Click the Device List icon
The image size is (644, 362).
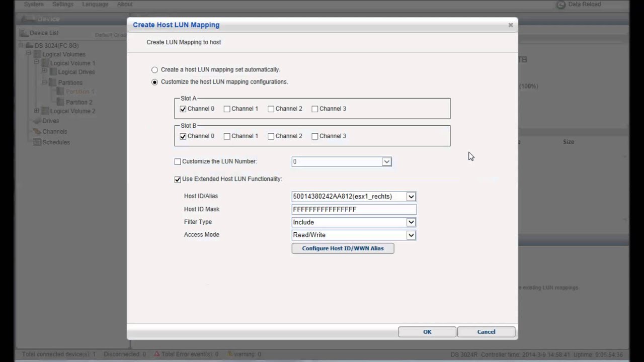pos(24,33)
